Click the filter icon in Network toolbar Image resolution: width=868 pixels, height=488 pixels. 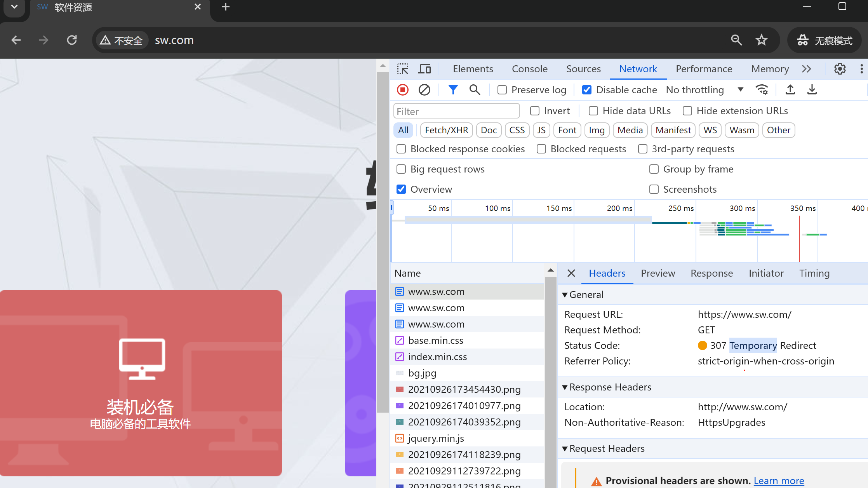point(452,89)
